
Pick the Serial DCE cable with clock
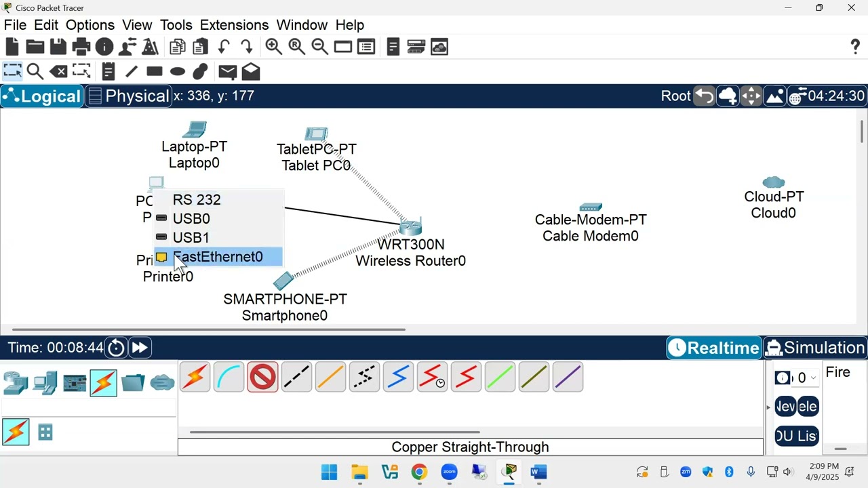(x=433, y=378)
